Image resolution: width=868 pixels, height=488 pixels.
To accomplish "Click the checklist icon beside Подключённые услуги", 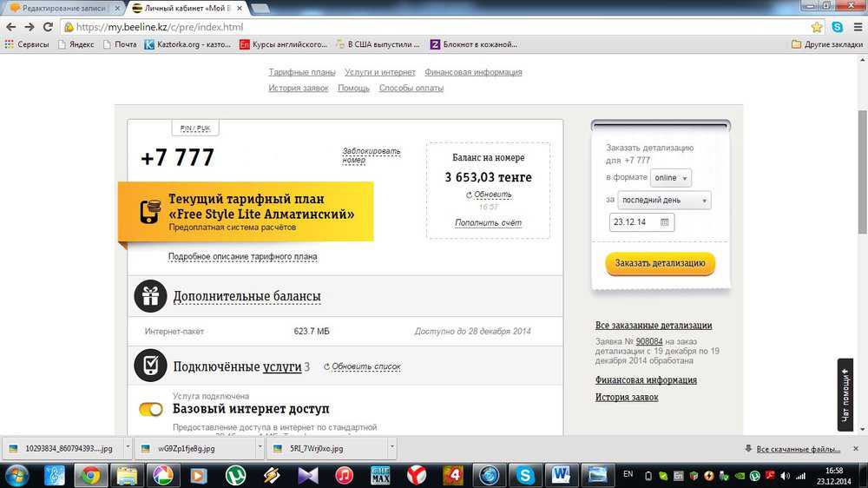I will (x=150, y=366).
